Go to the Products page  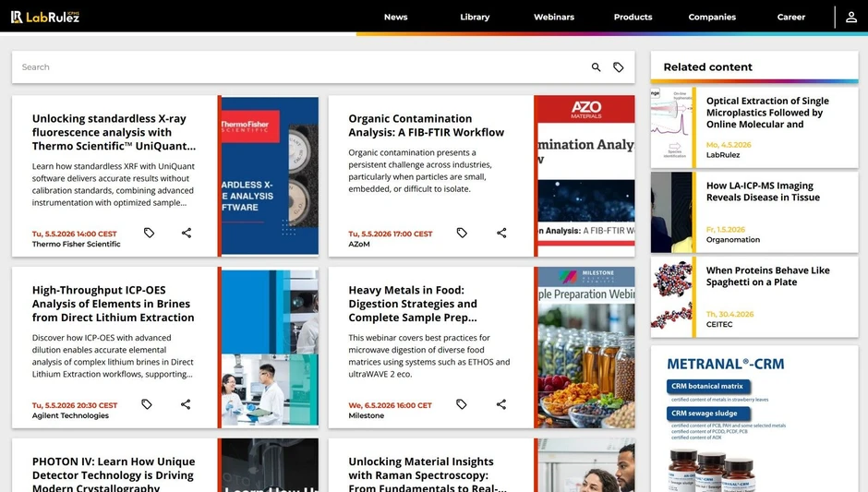tap(633, 18)
